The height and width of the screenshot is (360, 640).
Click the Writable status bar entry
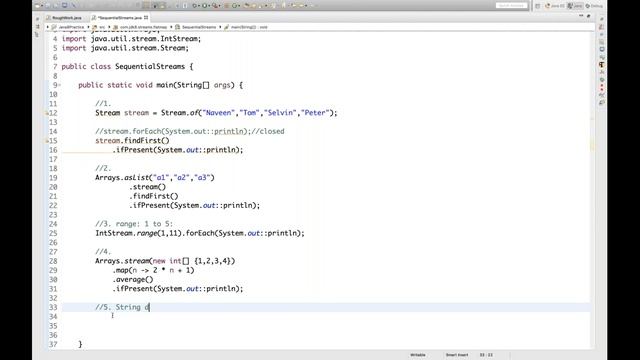tap(418, 355)
